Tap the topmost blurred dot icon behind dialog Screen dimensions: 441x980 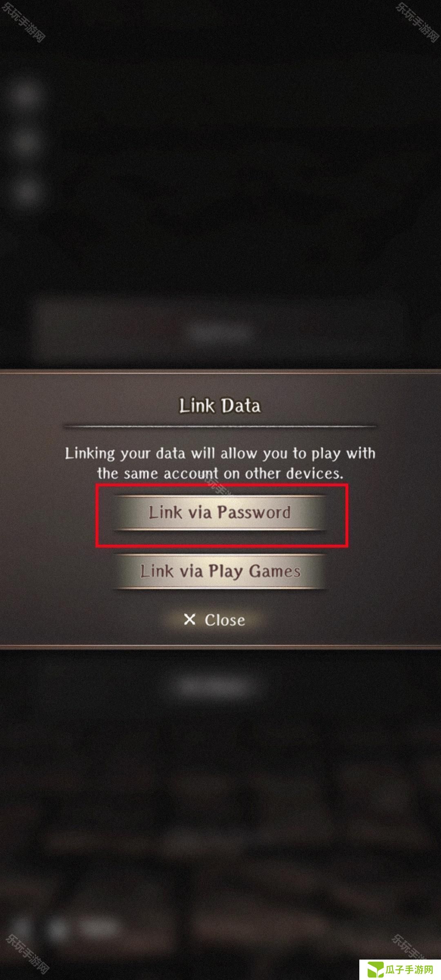coord(25,95)
